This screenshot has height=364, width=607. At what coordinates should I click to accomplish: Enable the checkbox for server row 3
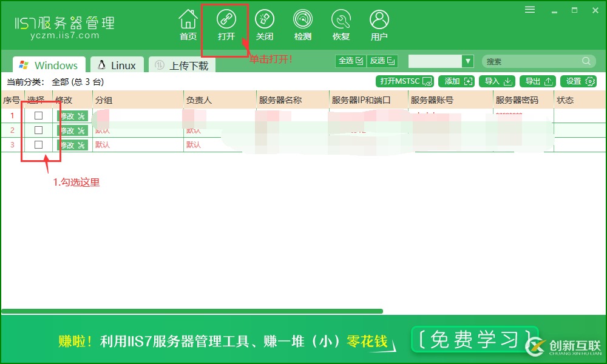point(38,144)
